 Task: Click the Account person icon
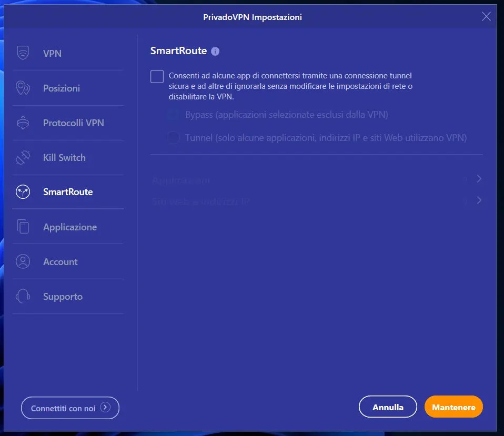pos(23,261)
